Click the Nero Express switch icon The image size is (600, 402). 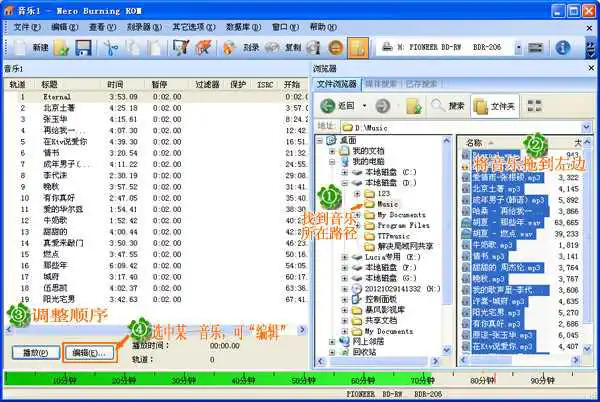pyautogui.click(x=204, y=48)
